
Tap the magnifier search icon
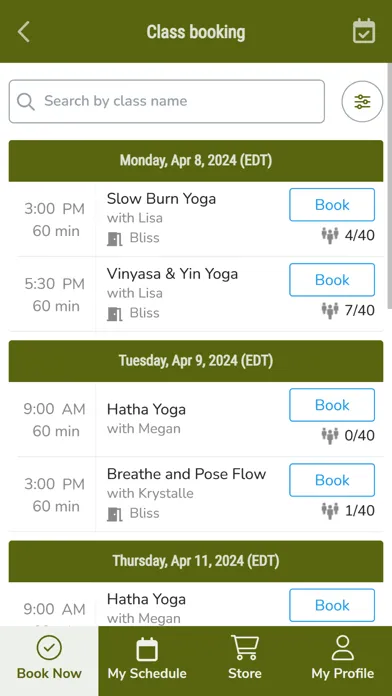(26, 102)
